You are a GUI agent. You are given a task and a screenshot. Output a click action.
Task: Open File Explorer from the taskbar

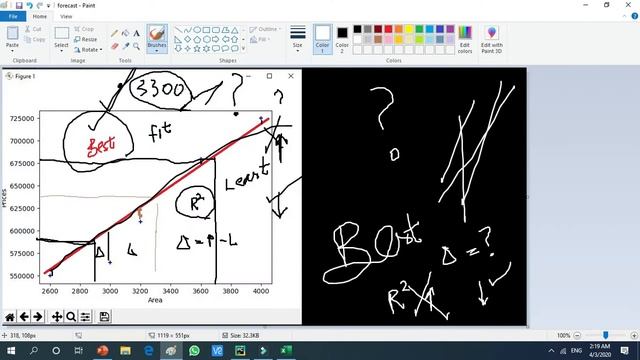pos(125,351)
